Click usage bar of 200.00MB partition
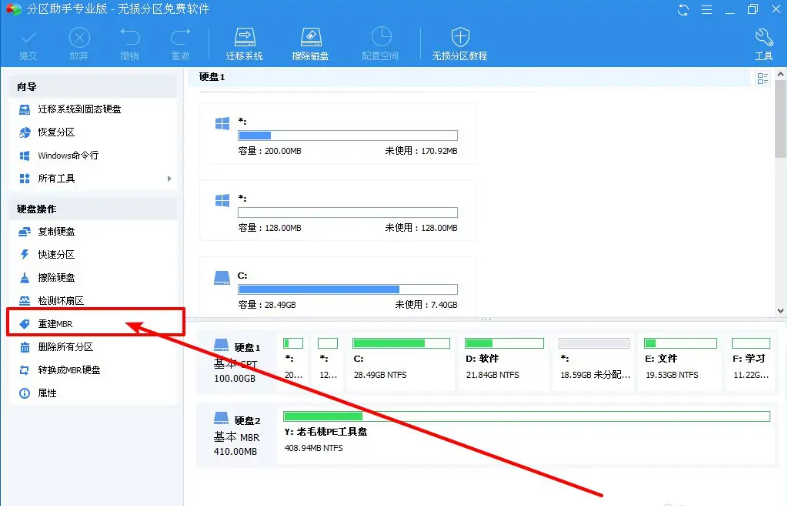Screen dimensions: 787x506 point(348,136)
